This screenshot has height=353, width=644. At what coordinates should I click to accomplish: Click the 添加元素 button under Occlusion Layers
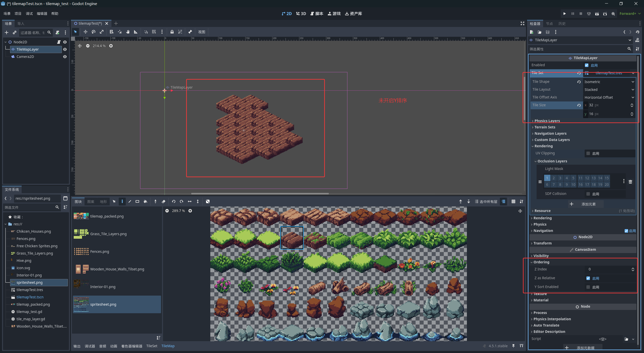pos(586,204)
